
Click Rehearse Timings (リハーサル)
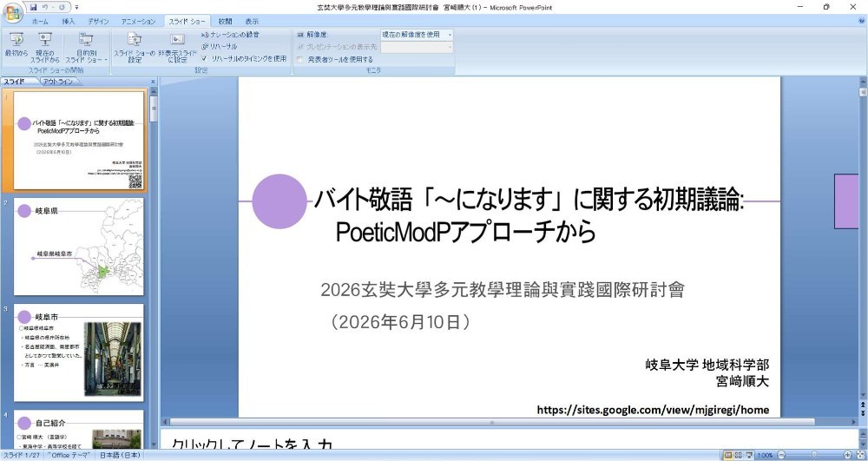point(220,47)
